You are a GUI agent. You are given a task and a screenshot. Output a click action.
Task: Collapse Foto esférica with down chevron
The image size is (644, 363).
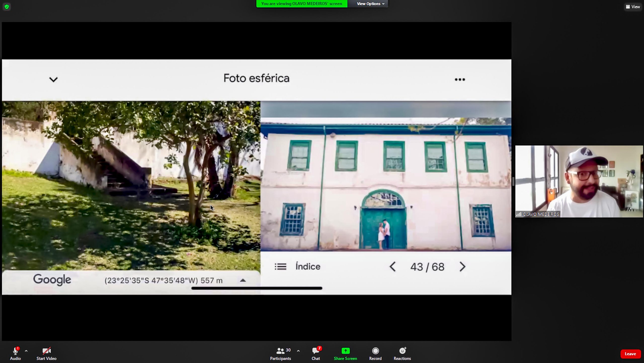[x=53, y=80]
